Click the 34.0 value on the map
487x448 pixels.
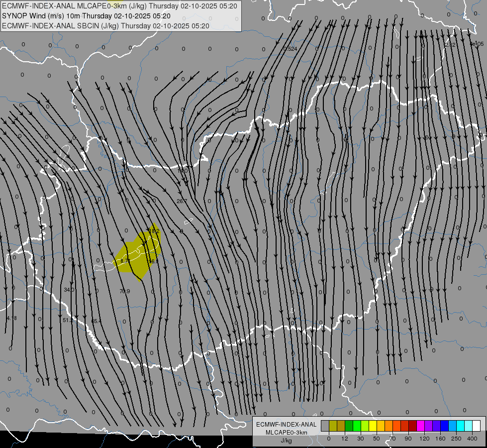(x=69, y=290)
